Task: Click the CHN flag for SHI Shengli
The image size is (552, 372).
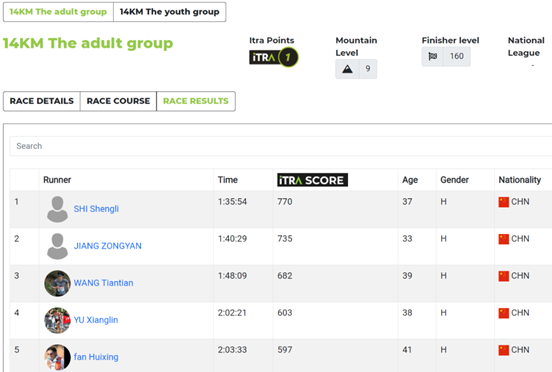Action: tap(503, 202)
